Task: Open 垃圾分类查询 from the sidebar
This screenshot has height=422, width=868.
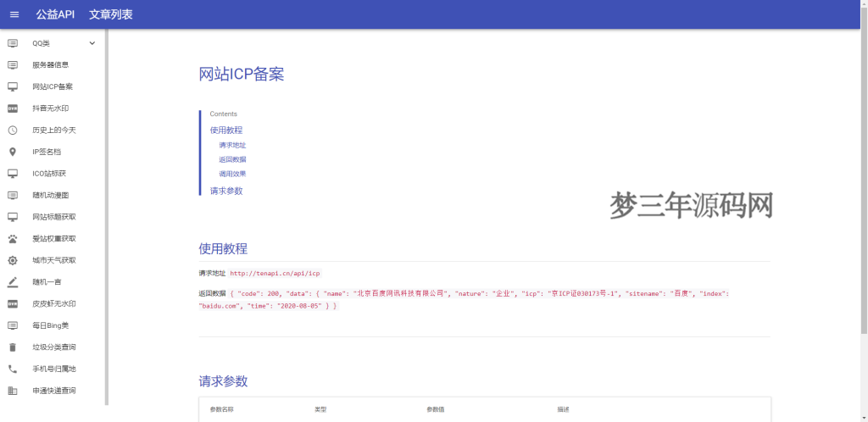Action: [53, 347]
